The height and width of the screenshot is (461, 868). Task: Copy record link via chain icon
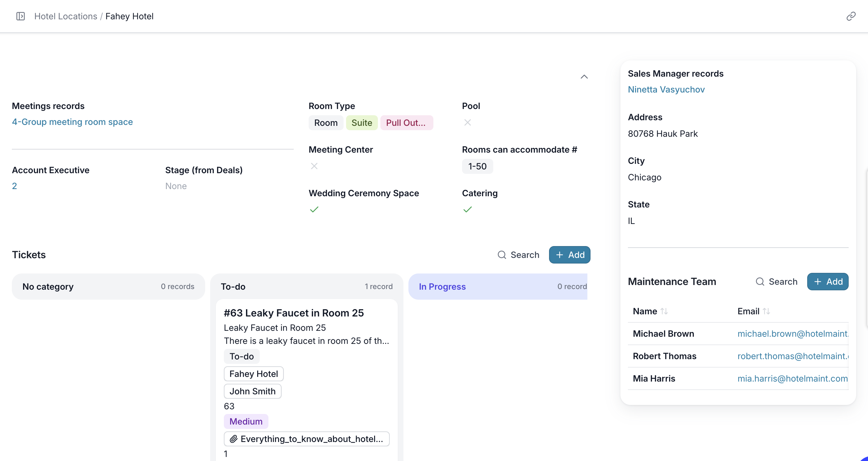(851, 16)
